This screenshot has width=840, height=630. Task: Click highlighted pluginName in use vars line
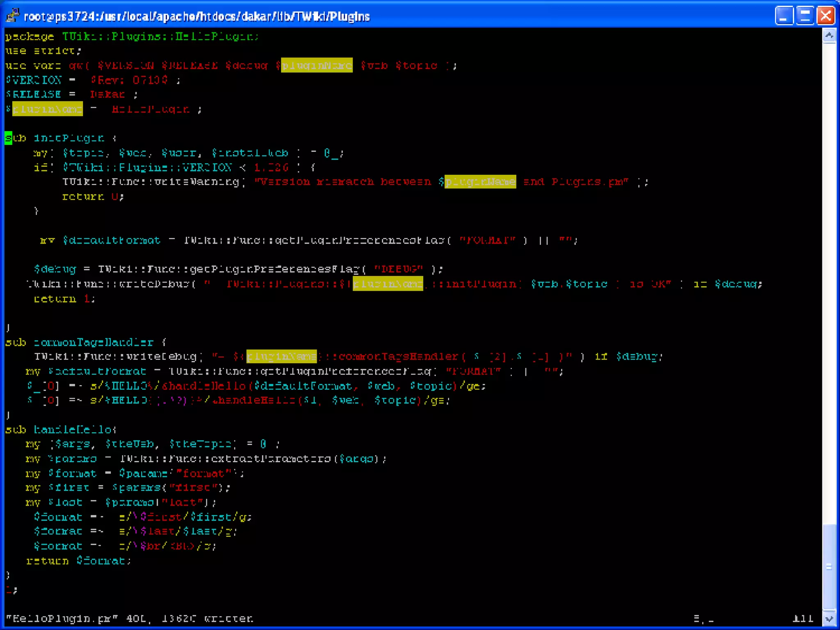click(x=316, y=65)
